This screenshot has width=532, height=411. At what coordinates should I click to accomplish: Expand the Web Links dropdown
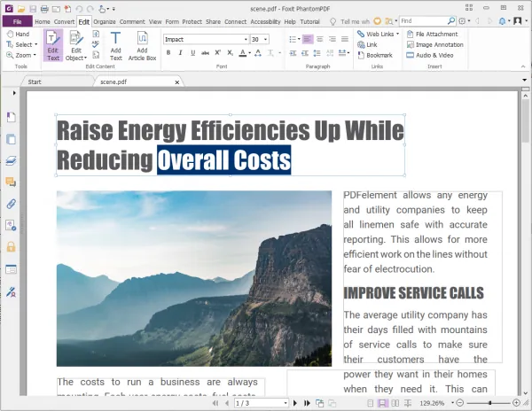(397, 35)
